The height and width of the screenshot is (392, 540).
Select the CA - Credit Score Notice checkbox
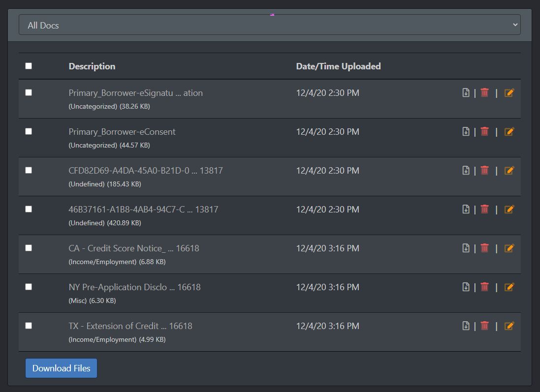point(29,248)
